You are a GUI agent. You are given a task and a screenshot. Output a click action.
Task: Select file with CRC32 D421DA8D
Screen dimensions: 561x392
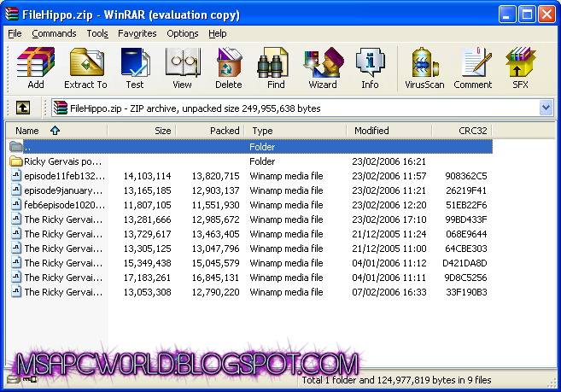point(249,263)
